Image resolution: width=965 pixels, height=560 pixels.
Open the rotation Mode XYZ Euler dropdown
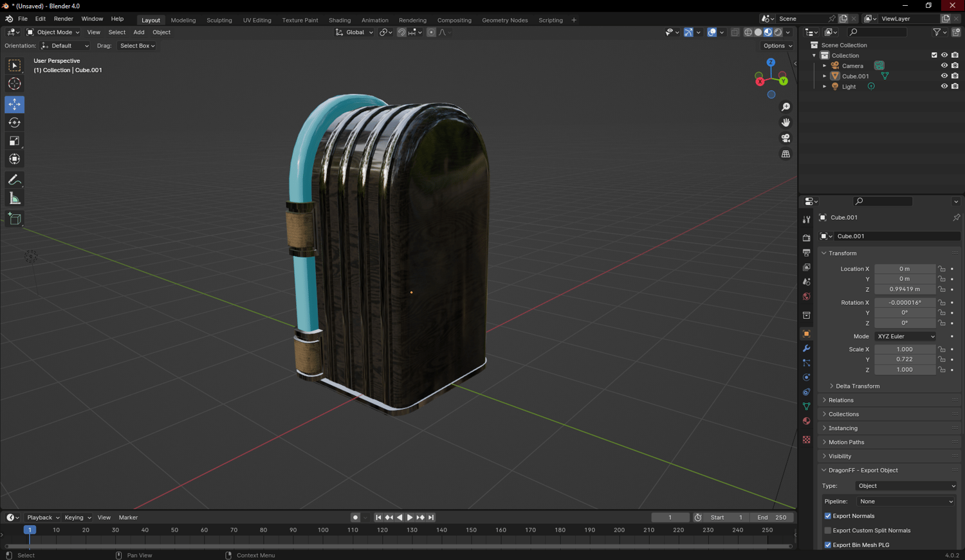pos(905,336)
